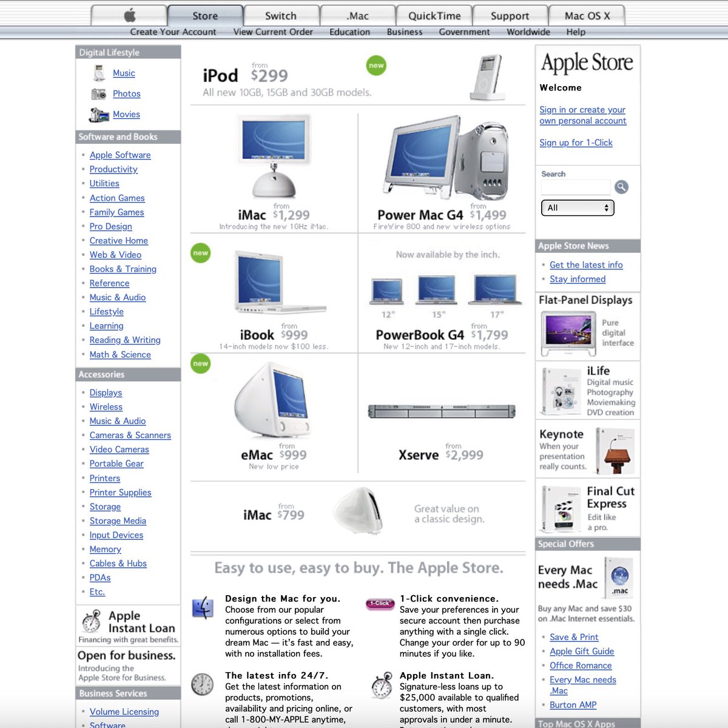Click Create Your Account in subnav
728x728 pixels.
click(173, 32)
